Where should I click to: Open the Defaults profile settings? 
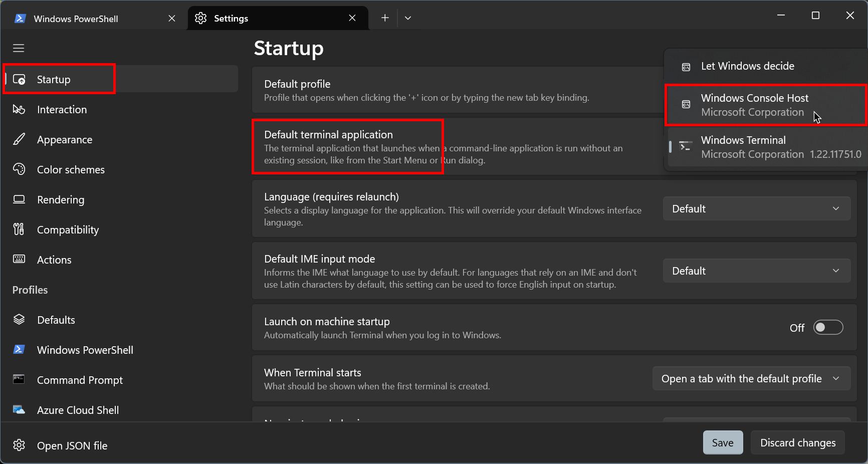(120, 320)
